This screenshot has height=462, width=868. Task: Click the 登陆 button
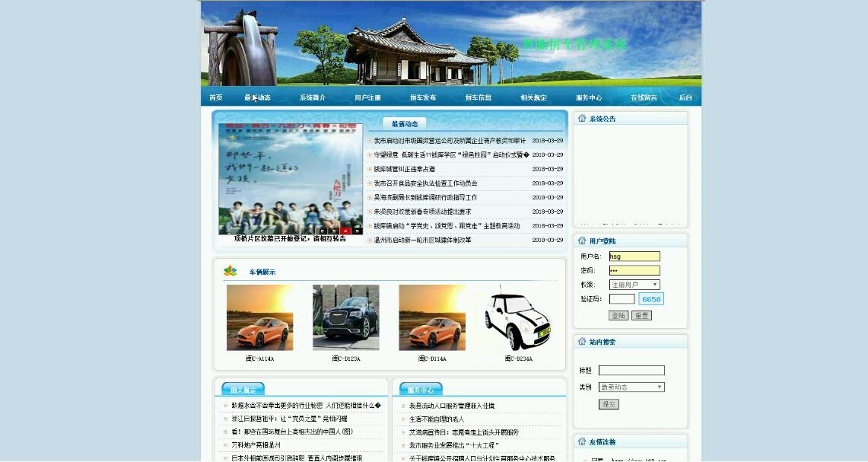[x=618, y=315]
